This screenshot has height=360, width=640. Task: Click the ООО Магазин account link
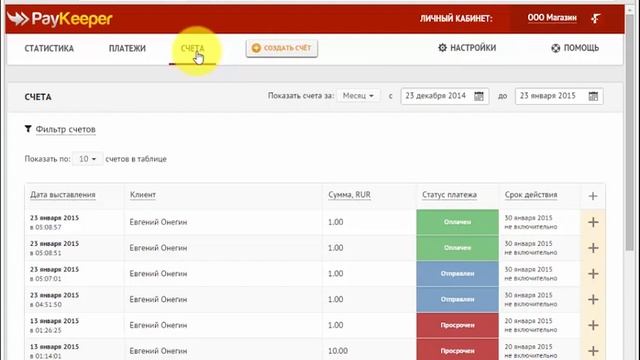[x=552, y=18]
